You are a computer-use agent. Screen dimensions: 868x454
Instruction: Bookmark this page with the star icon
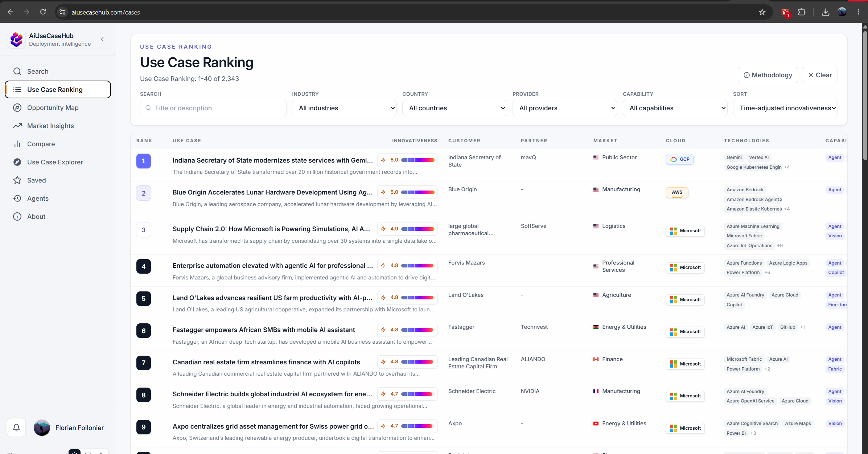click(762, 12)
